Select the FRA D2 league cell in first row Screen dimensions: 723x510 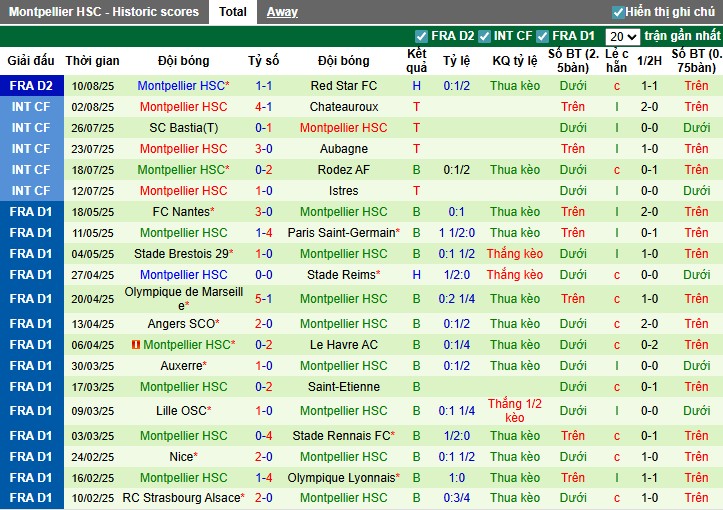pos(30,86)
